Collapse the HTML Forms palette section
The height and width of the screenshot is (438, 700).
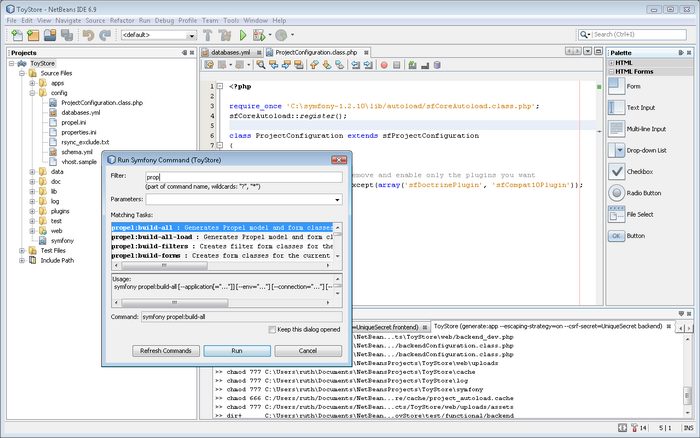[x=610, y=72]
